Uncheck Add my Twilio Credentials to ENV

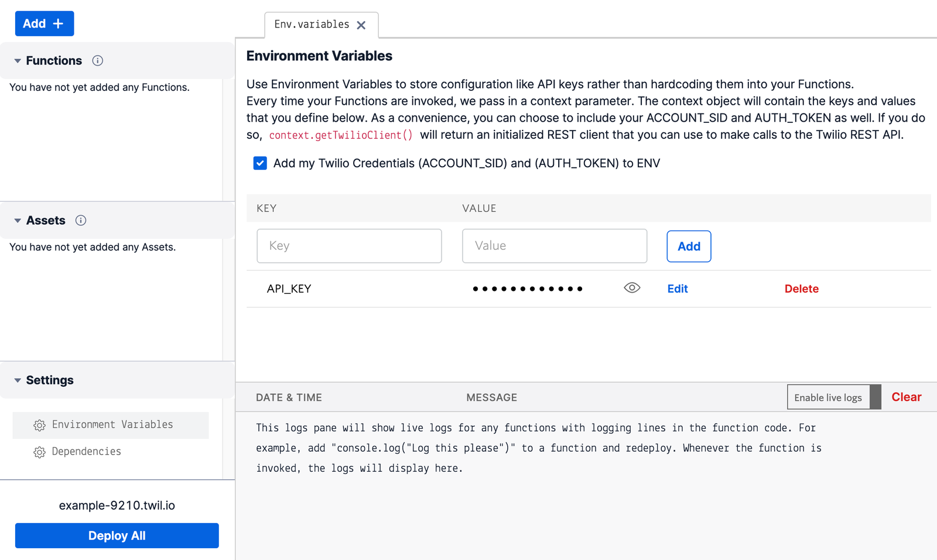pyautogui.click(x=260, y=163)
